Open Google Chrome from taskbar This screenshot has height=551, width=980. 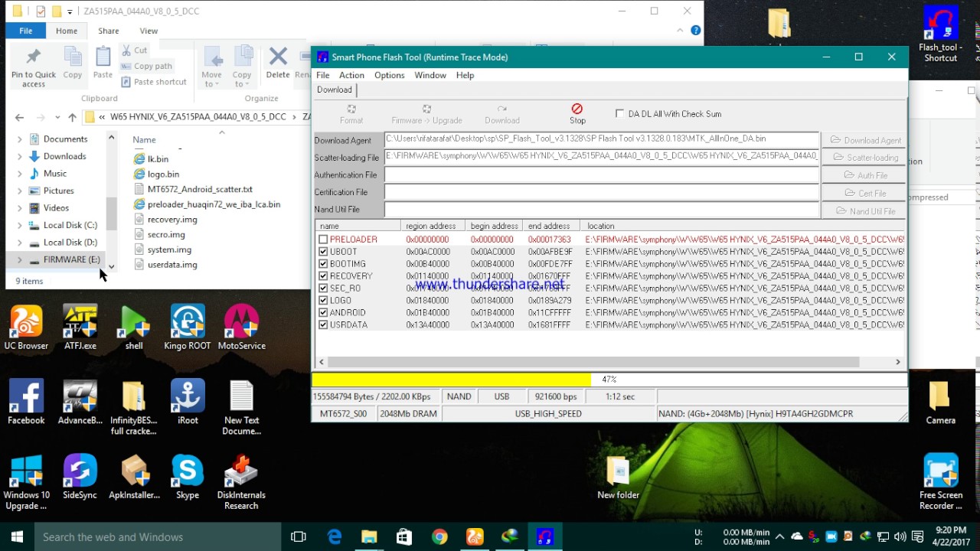(x=439, y=537)
